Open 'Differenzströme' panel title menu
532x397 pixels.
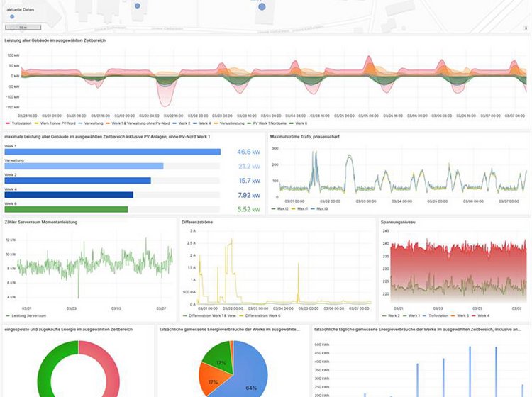[197, 223]
